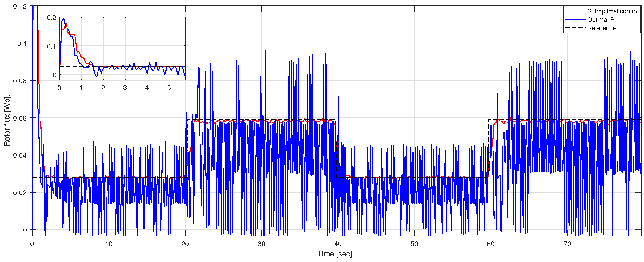644x262 pixels.
Task: Click y-axis tick label 0.12
Action: point(20,6)
